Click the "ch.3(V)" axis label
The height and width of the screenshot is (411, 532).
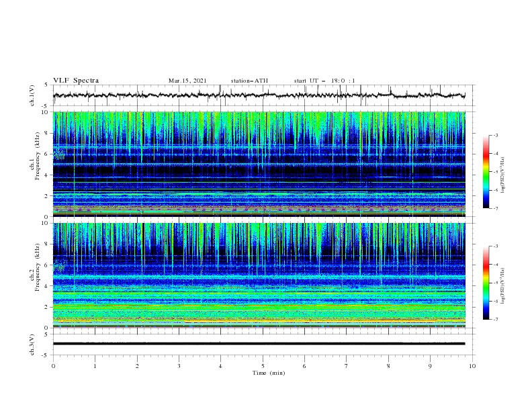(32, 345)
